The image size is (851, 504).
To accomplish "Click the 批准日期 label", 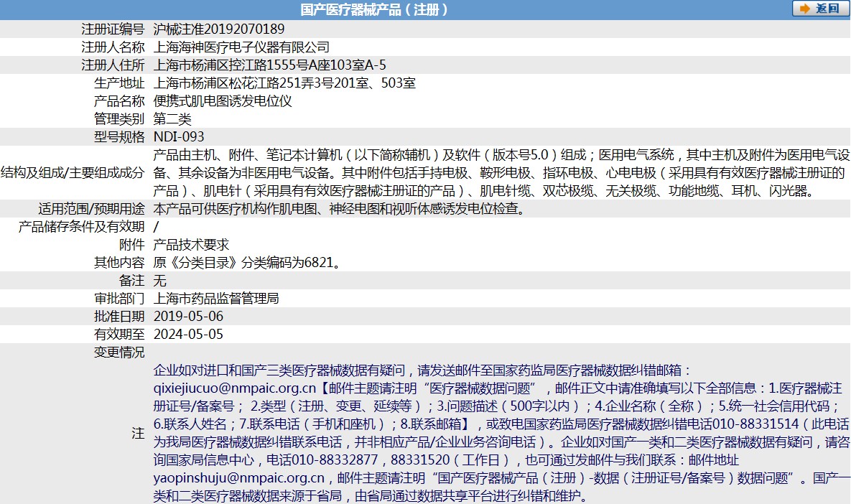I will point(119,316).
